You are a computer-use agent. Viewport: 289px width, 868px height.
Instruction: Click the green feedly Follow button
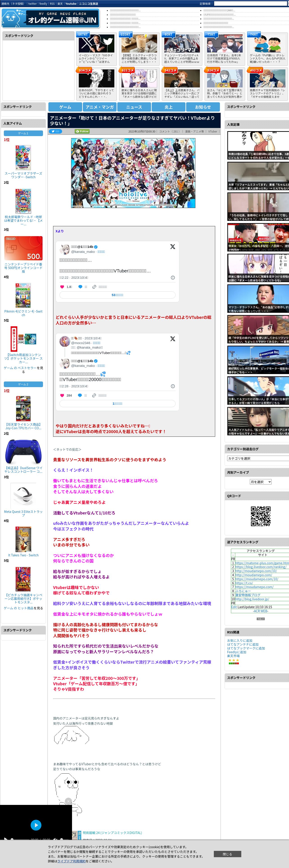click(x=82, y=131)
